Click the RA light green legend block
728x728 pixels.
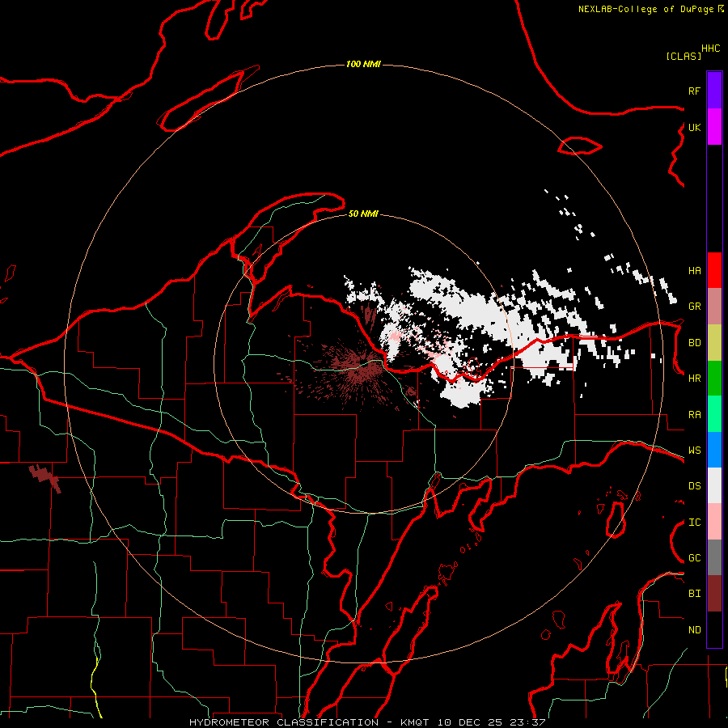(714, 414)
